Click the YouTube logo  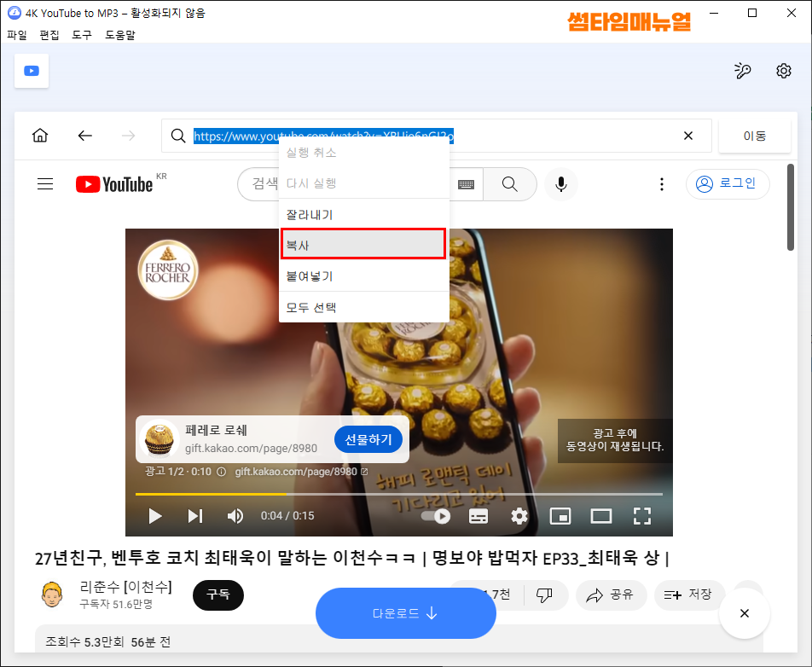click(x=114, y=184)
